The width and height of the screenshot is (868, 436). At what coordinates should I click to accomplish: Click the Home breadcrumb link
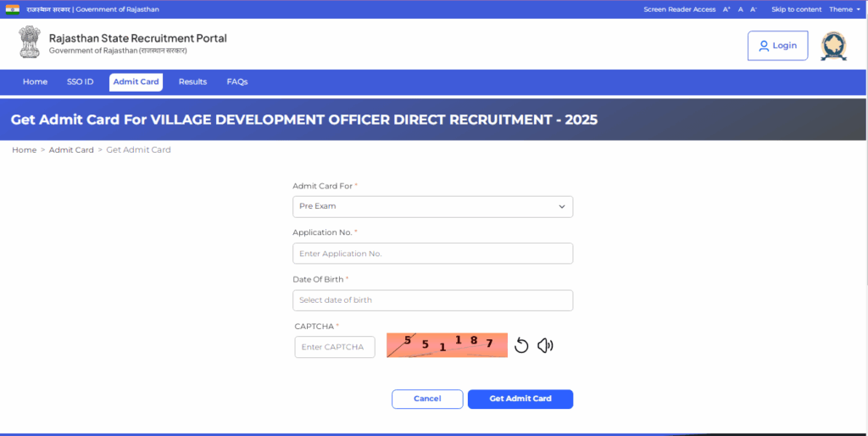pos(25,150)
